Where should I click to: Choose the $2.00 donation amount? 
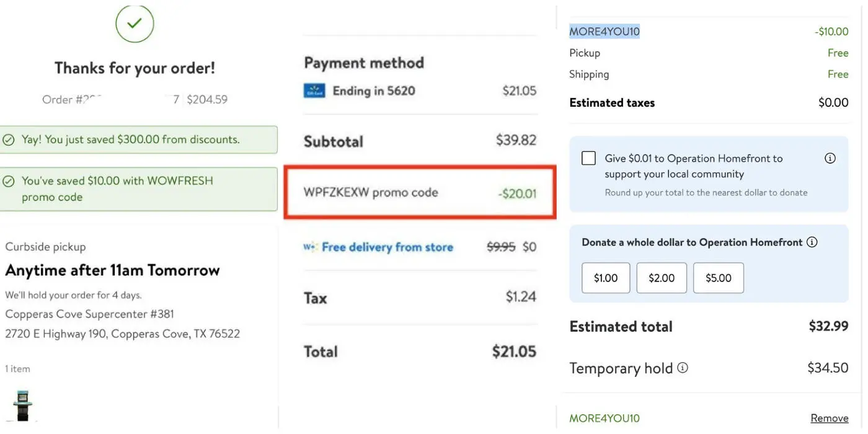(662, 278)
